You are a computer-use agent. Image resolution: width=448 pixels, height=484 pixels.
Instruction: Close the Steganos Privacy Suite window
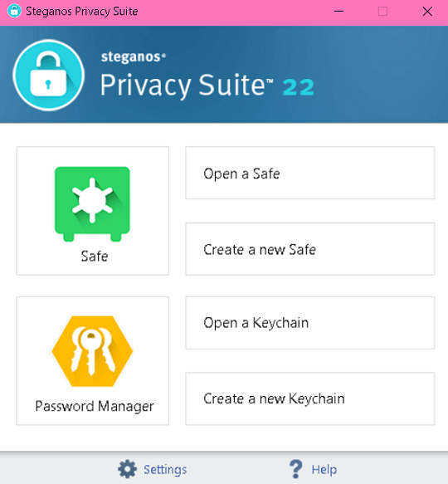(427, 12)
